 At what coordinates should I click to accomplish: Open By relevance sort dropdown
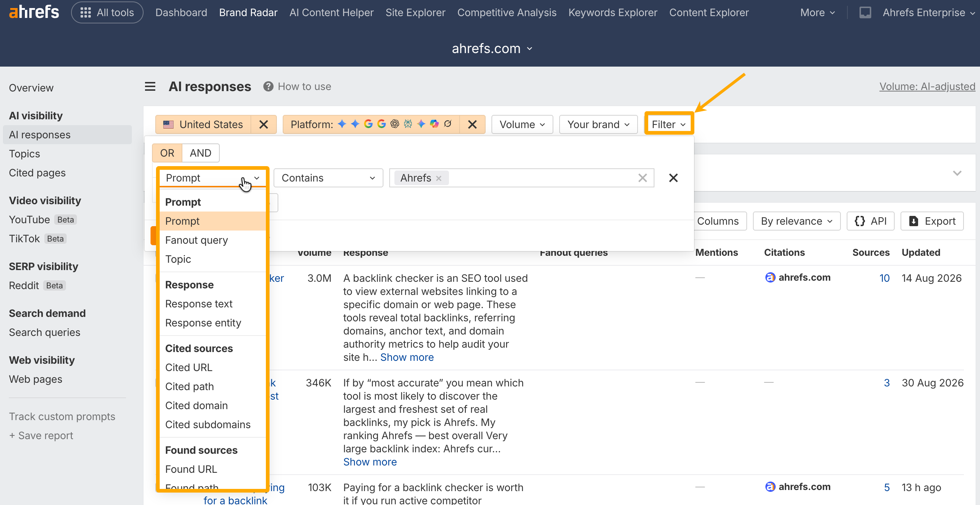point(796,221)
